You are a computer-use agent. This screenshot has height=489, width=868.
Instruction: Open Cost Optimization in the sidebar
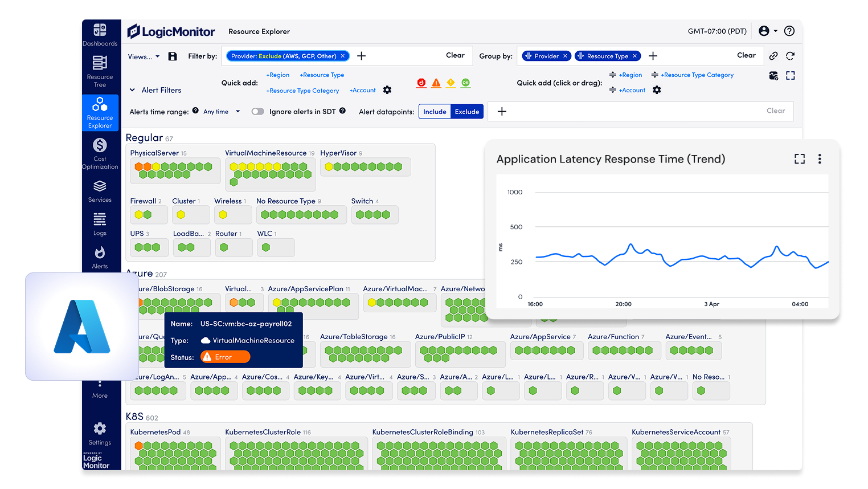pos(100,154)
